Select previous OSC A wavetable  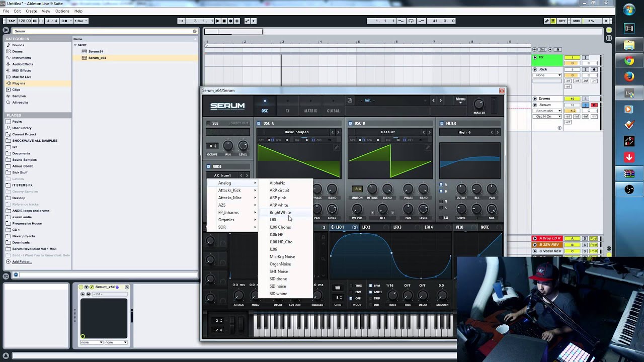coord(332,132)
